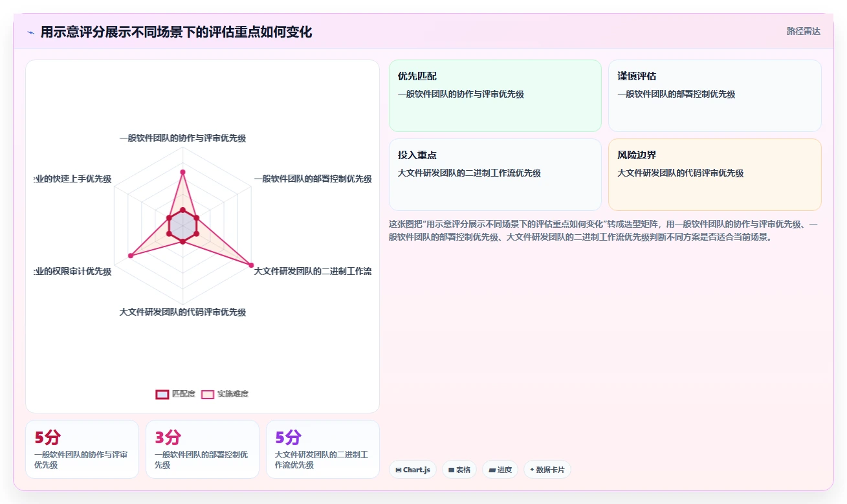Select the 进度 tag
Image resolution: width=847 pixels, height=504 pixels.
(500, 470)
